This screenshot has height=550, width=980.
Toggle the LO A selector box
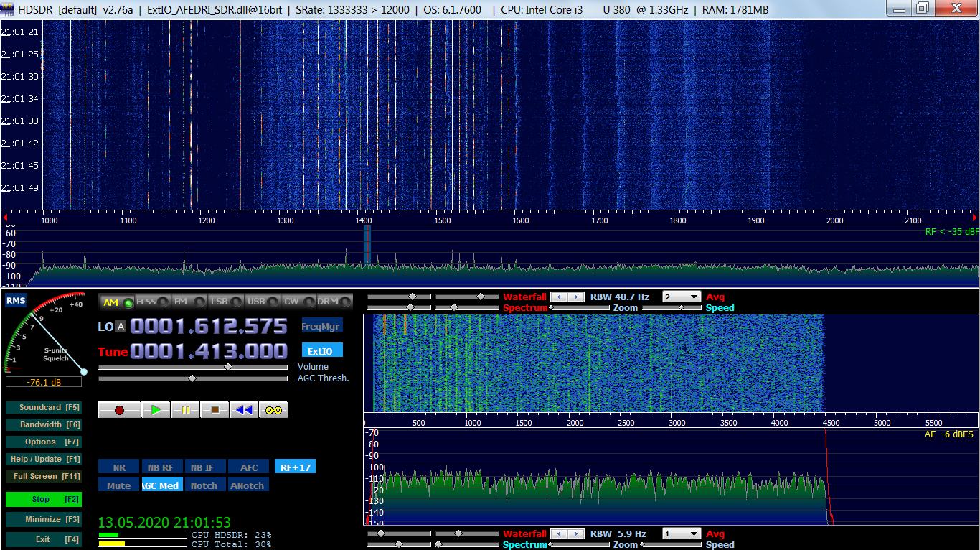click(x=121, y=327)
